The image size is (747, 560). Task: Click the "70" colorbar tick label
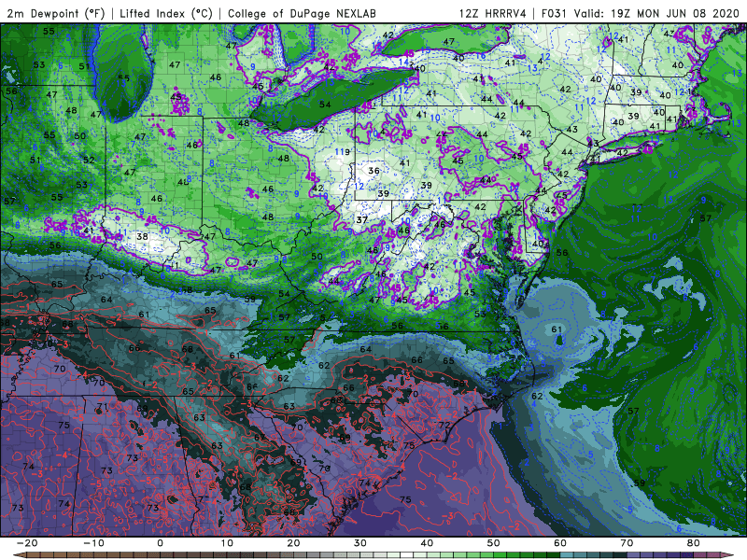[627, 543]
